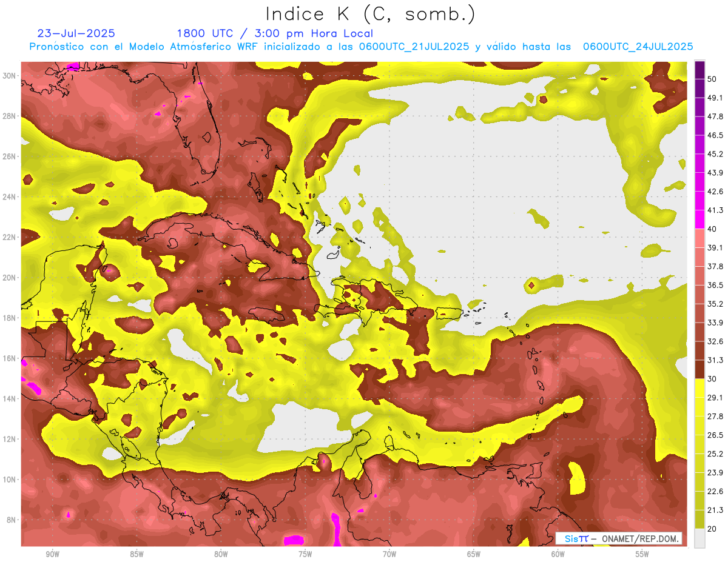728x562 pixels.
Task: Pick the salmon colorbar band between 40 and 39.1
Action: coord(699,238)
